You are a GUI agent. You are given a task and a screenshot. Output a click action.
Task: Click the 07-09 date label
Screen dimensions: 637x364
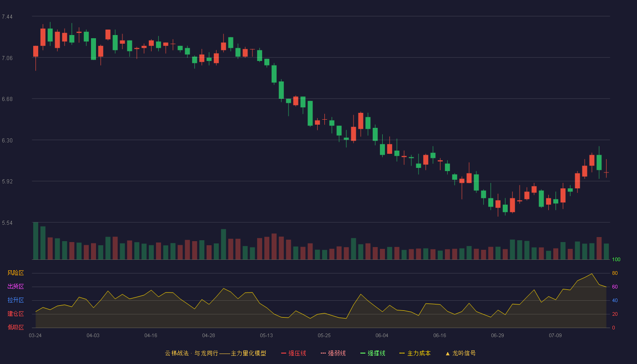tap(556, 335)
